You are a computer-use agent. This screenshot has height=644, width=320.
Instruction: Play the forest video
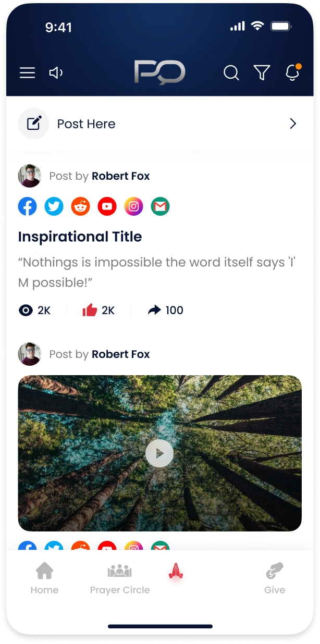coord(159,453)
